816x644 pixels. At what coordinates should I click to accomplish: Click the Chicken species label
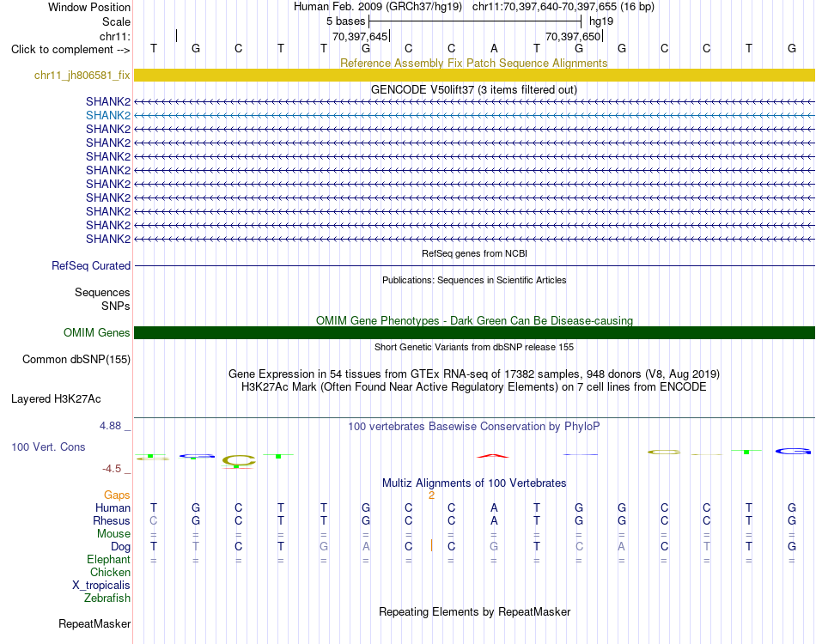coord(110,573)
